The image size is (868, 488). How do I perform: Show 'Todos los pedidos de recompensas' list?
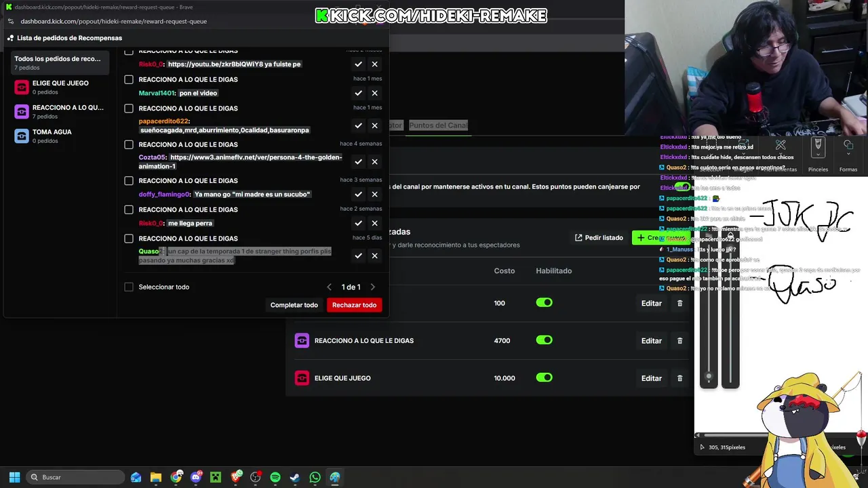coord(58,62)
